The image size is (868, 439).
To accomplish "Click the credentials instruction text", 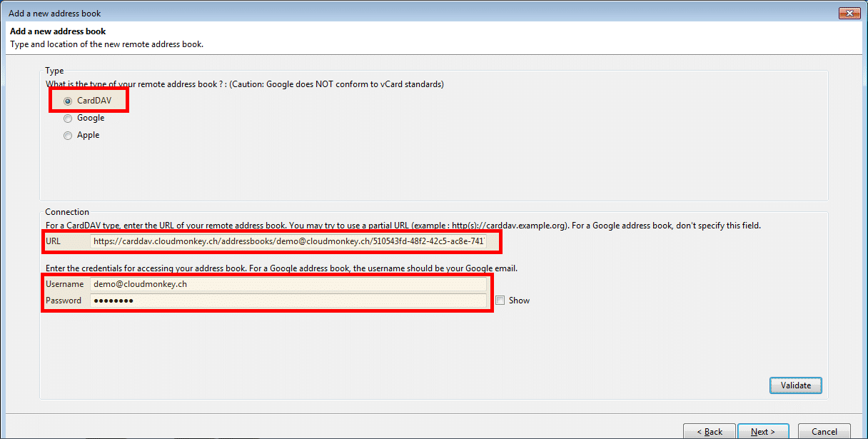I will pyautogui.click(x=281, y=268).
